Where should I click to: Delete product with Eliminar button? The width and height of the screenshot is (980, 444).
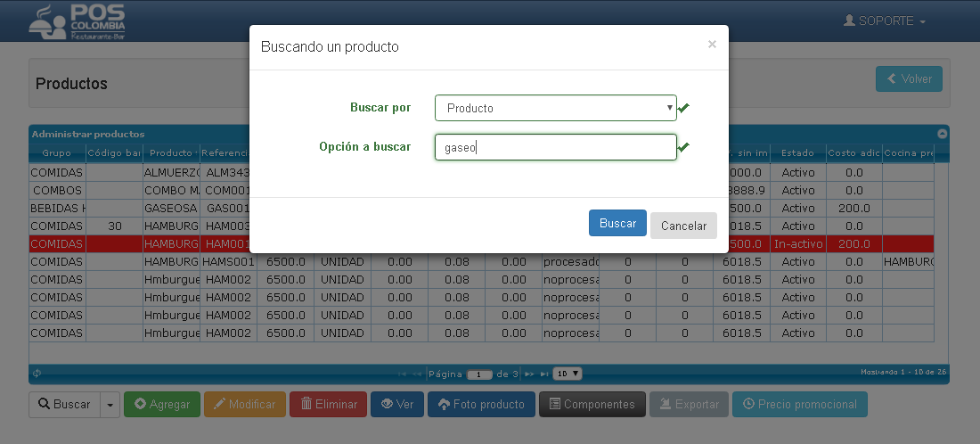pos(328,405)
